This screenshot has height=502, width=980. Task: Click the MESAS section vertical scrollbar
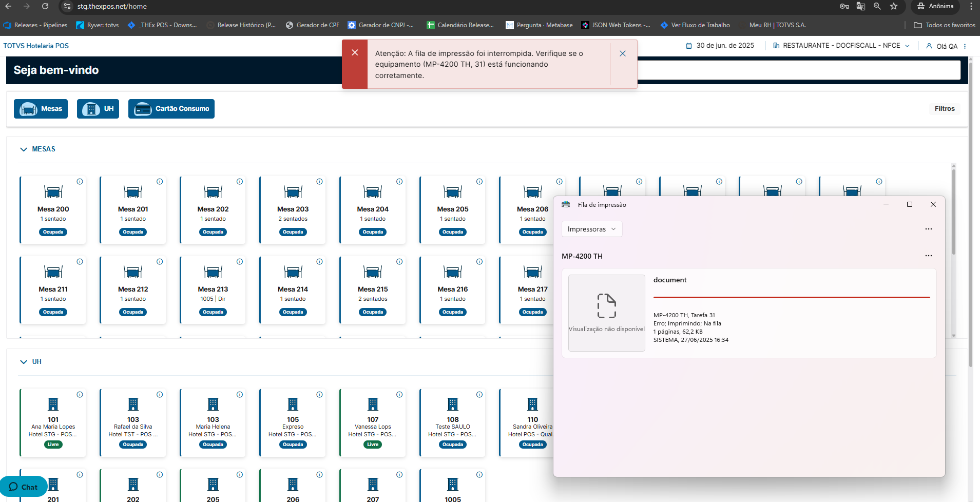pyautogui.click(x=954, y=211)
